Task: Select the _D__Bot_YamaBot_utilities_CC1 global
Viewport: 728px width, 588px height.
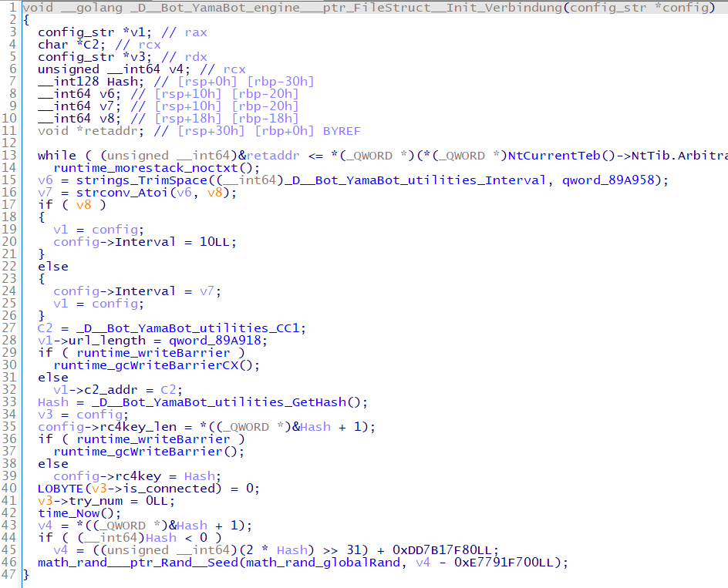Action: (188, 328)
